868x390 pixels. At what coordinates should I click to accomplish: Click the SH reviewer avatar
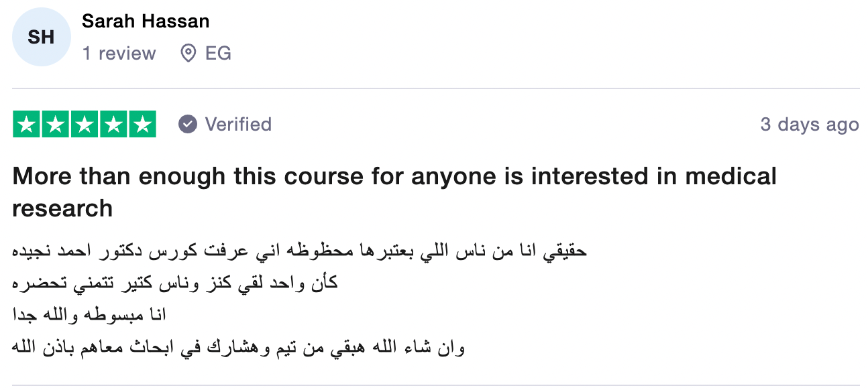coord(41,37)
